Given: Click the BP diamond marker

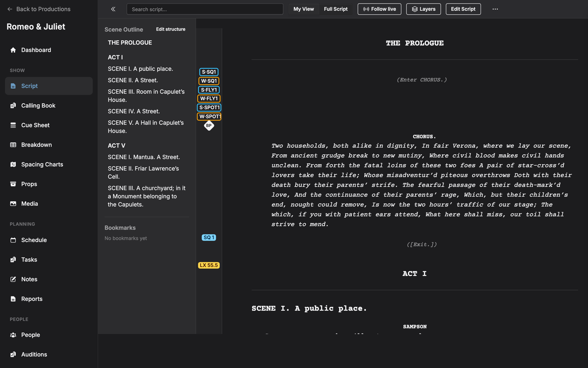Looking at the screenshot, I should (x=209, y=125).
